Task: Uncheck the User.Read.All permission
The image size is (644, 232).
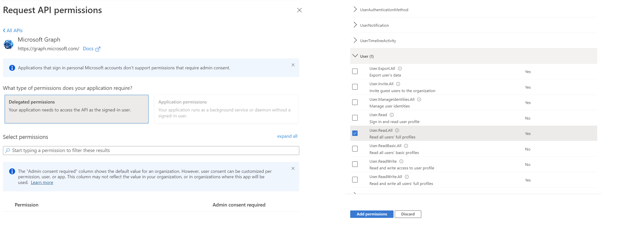Action: coord(355,133)
